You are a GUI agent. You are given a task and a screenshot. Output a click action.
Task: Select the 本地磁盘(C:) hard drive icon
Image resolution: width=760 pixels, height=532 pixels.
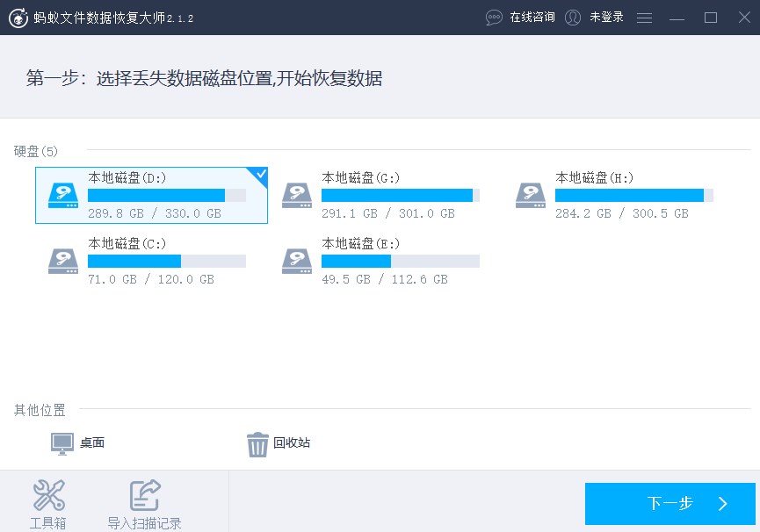pos(62,261)
